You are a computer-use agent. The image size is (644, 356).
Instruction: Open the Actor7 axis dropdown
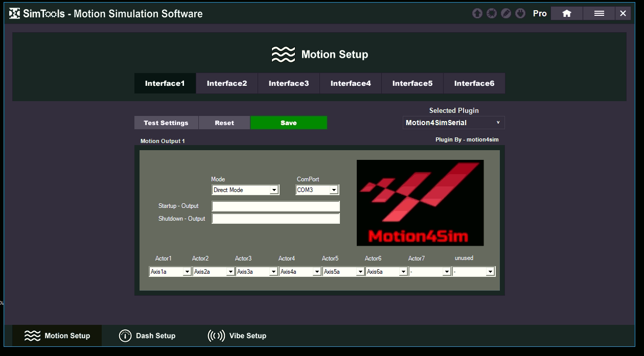430,272
